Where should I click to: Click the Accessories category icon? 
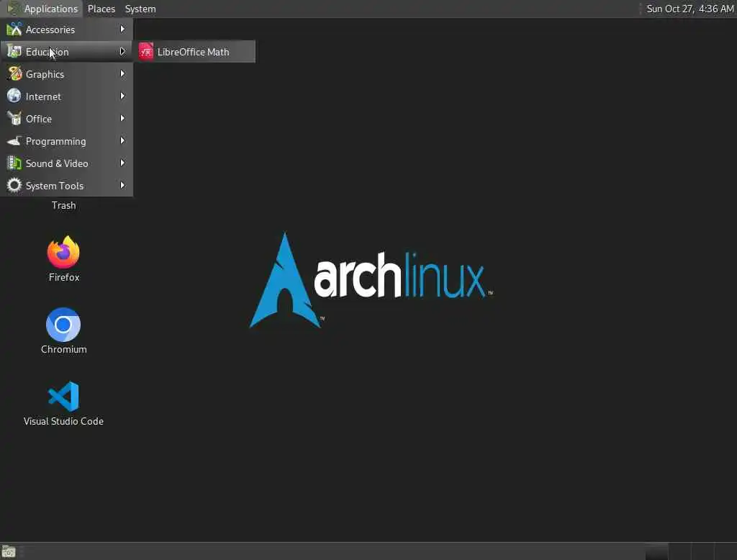[14, 30]
